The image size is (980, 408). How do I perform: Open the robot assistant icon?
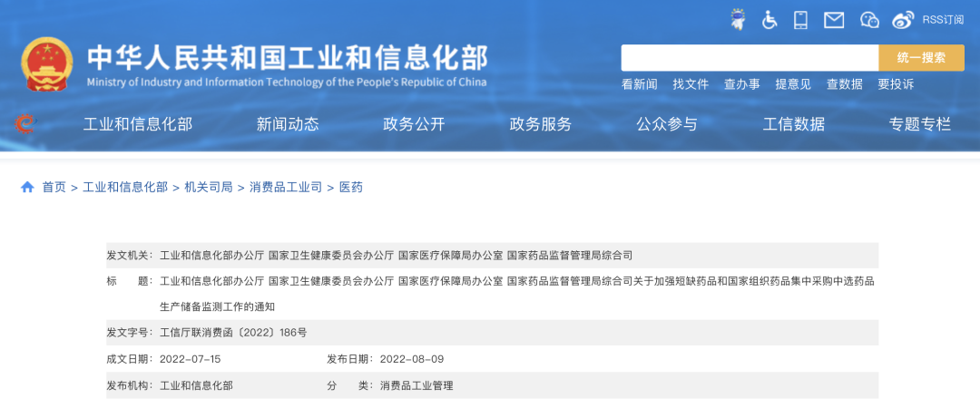pos(739,19)
